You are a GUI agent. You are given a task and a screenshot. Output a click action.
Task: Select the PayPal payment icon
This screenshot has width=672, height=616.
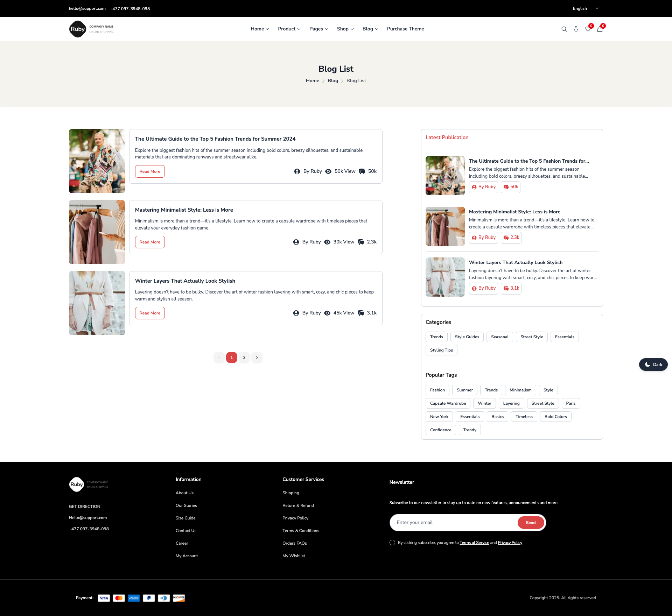(149, 598)
